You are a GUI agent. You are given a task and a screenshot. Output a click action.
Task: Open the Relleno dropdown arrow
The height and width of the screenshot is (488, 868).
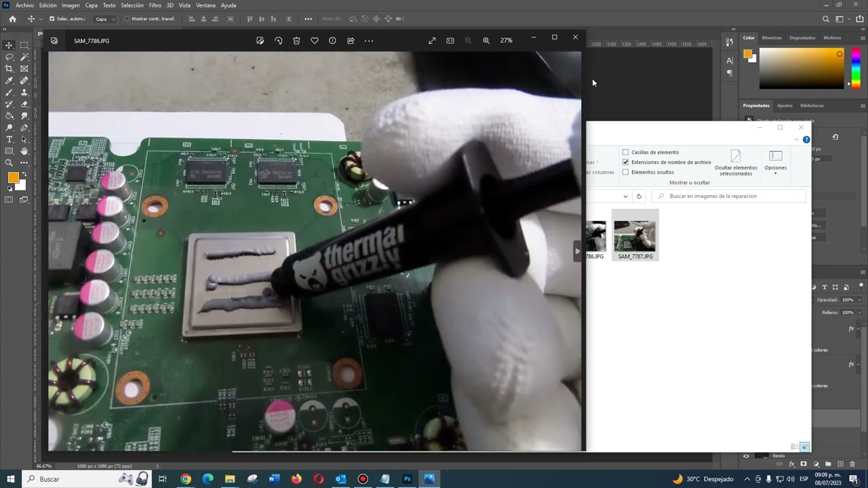coord(859,312)
